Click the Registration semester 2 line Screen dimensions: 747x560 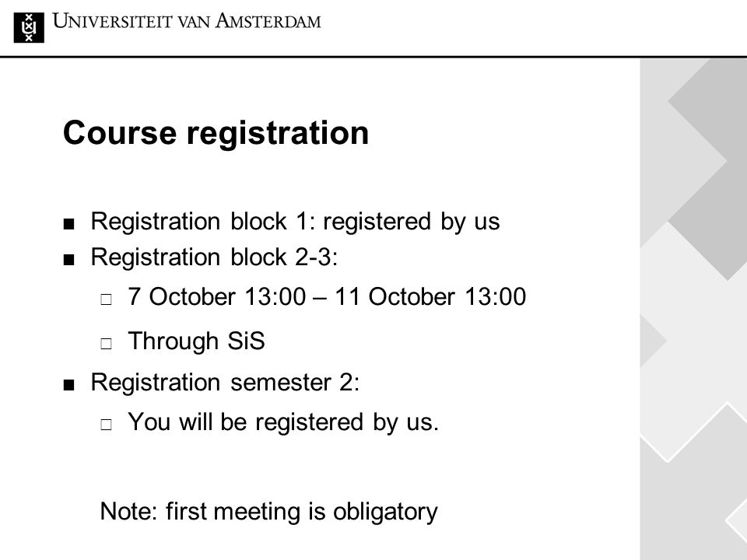226,383
